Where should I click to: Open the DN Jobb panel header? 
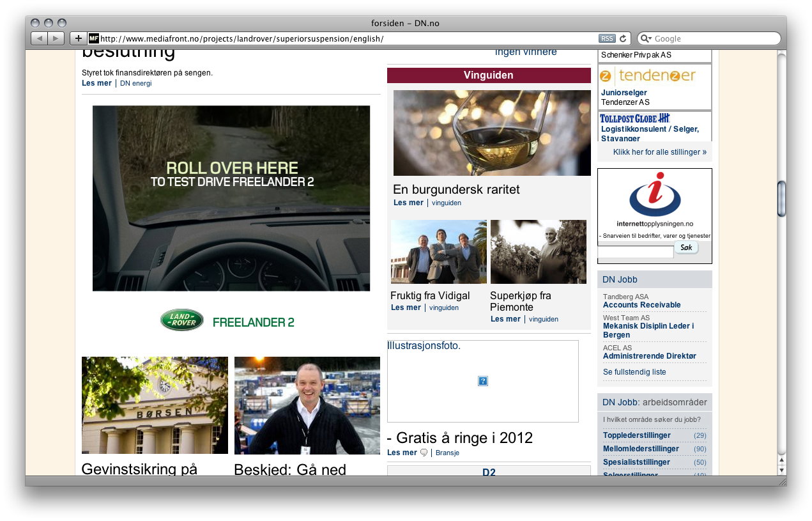(655, 279)
